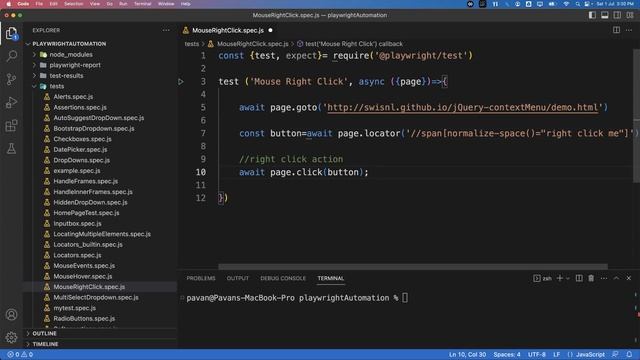Add a new terminal with plus icon
Image resolution: width=640 pixels, height=360 pixels.
coord(560,278)
